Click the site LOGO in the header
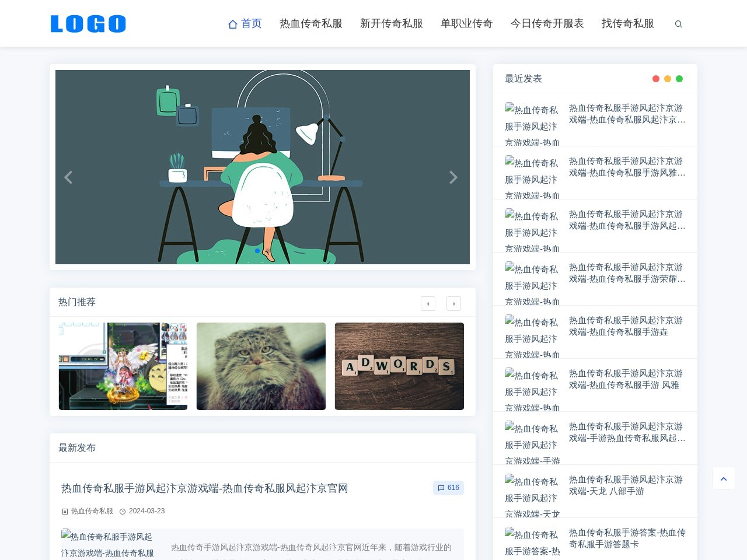This screenshot has height=560, width=747. click(88, 23)
